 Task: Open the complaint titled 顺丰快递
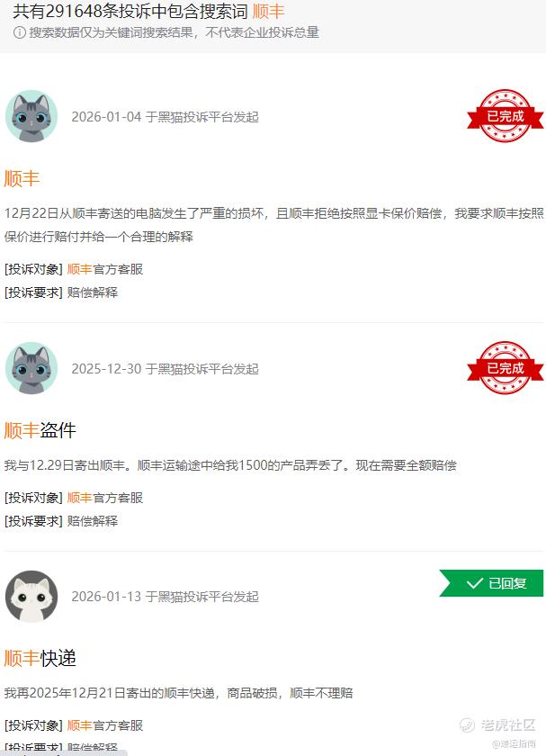40,658
